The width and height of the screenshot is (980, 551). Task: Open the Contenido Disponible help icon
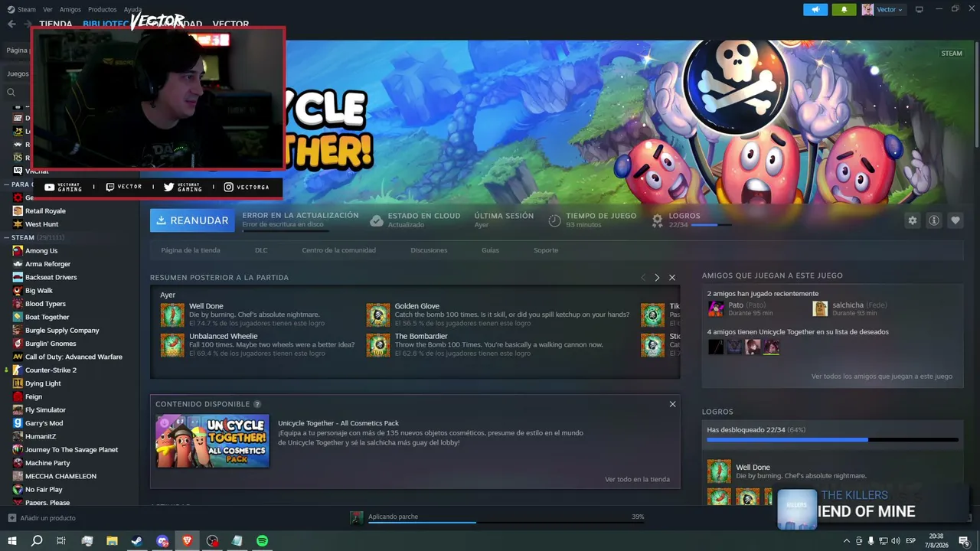pos(257,404)
